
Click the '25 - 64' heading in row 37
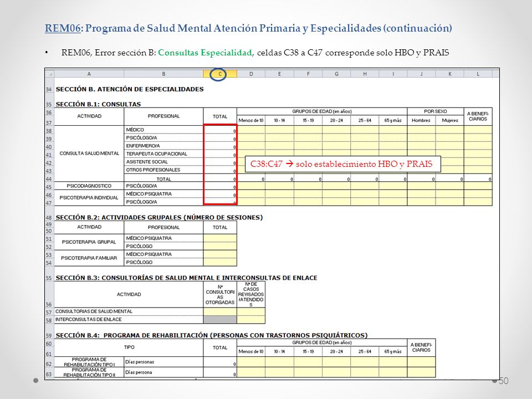point(365,120)
